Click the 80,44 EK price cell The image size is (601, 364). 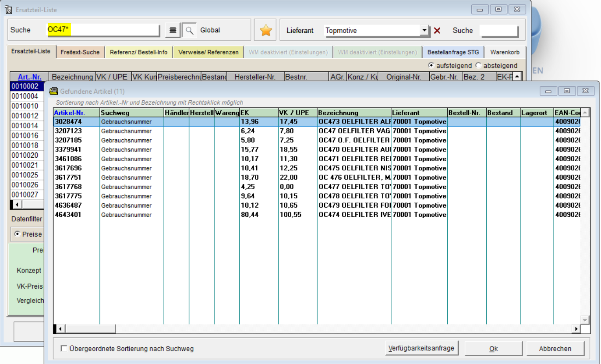coord(259,215)
